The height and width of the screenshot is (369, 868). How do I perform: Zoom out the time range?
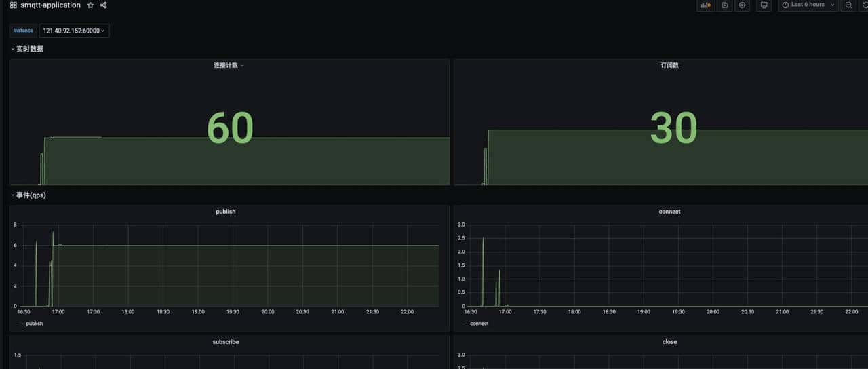(x=848, y=5)
